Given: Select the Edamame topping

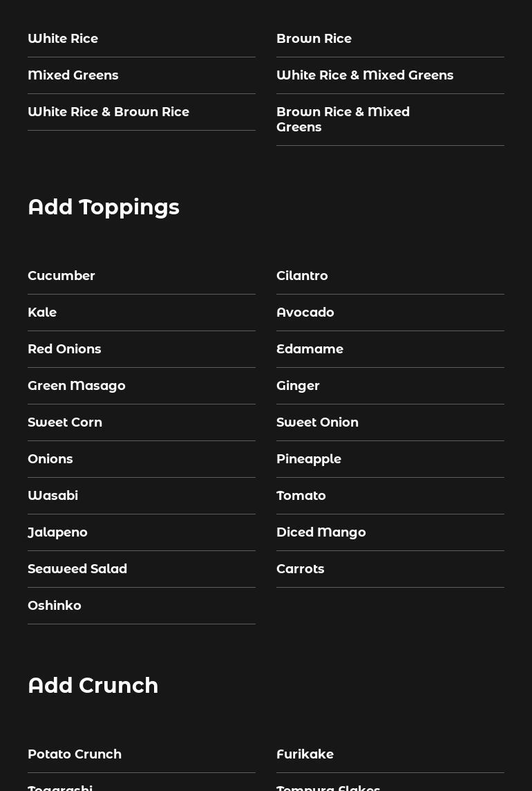Looking at the screenshot, I should pyautogui.click(x=310, y=349).
